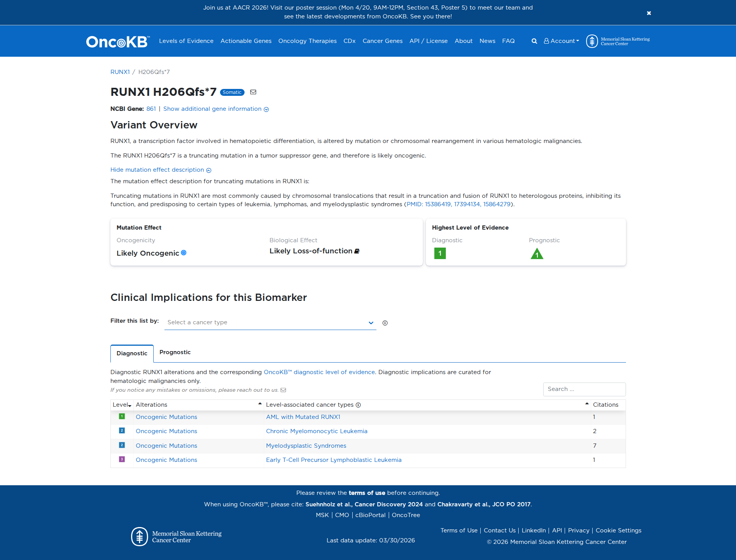
Task: Open the OncoKB home logo
Action: tap(118, 41)
